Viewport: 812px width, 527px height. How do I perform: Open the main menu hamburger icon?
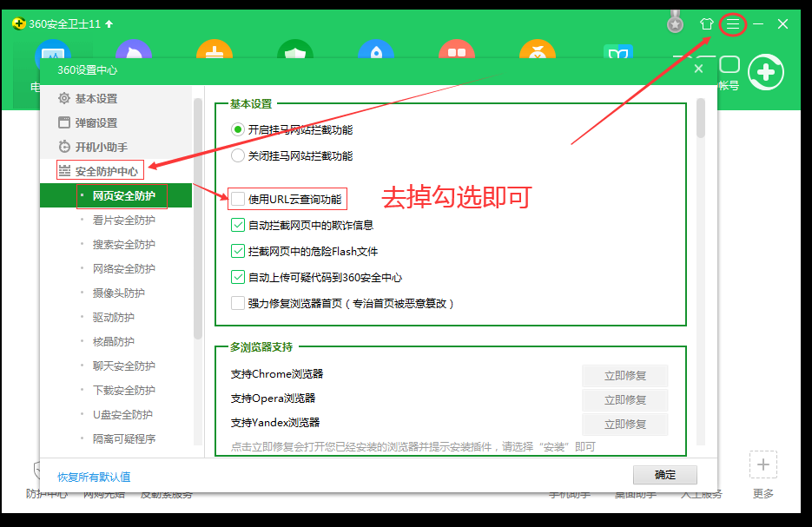(x=732, y=24)
